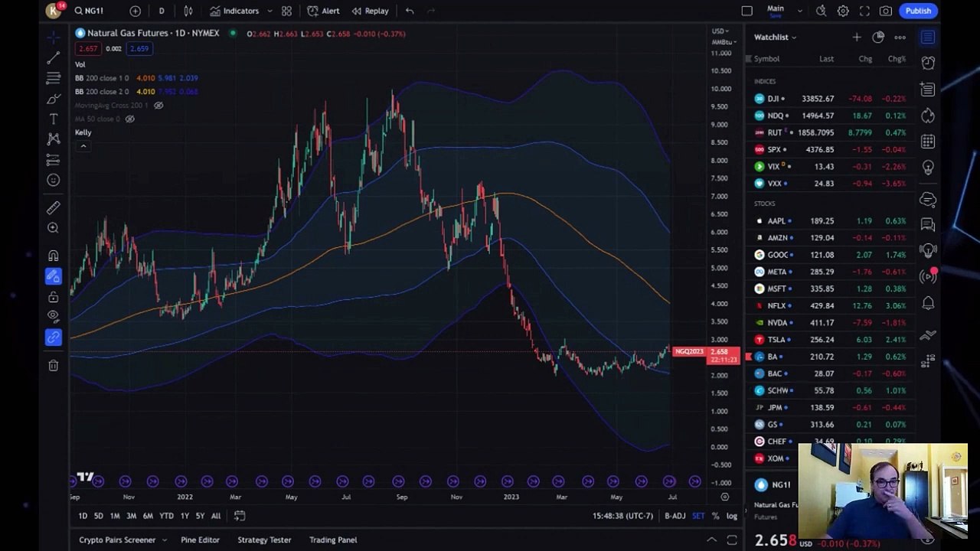Toggle percent scale mode
This screenshot has width=980, height=551.
coord(716,516)
